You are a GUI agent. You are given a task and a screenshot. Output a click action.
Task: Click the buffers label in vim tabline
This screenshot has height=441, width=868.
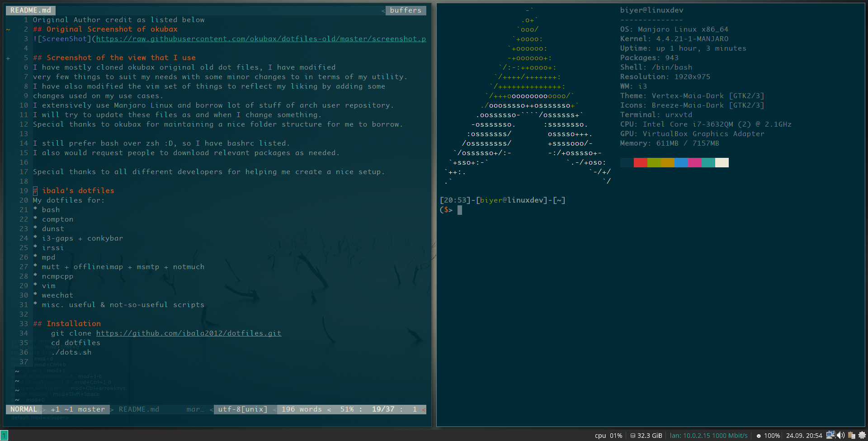tap(406, 10)
